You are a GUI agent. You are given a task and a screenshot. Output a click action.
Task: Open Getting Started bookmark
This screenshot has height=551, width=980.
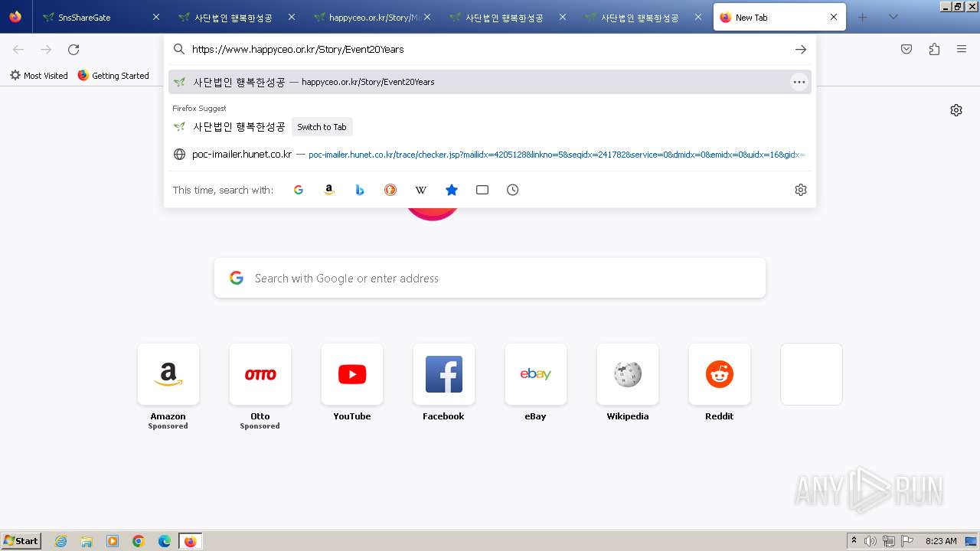(113, 75)
